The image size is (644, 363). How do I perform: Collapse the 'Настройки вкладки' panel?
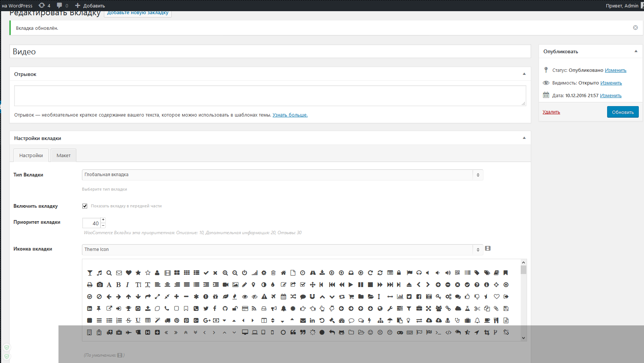coord(524,138)
